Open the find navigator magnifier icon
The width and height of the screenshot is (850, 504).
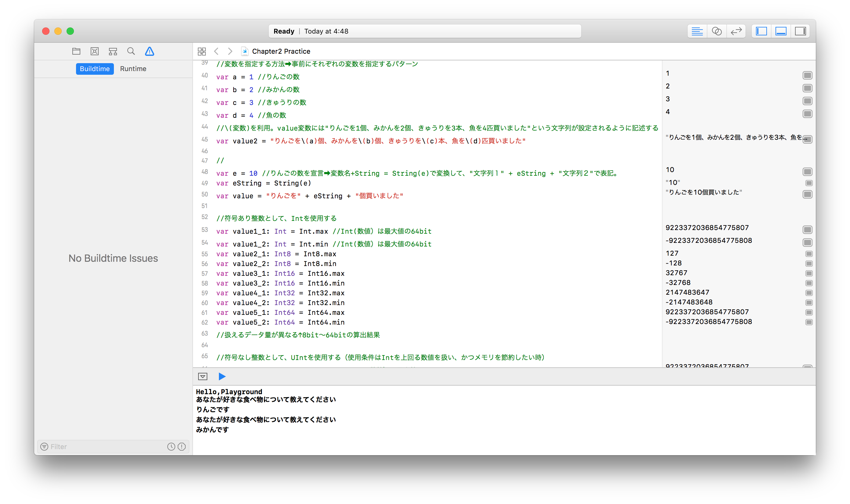[x=131, y=51]
